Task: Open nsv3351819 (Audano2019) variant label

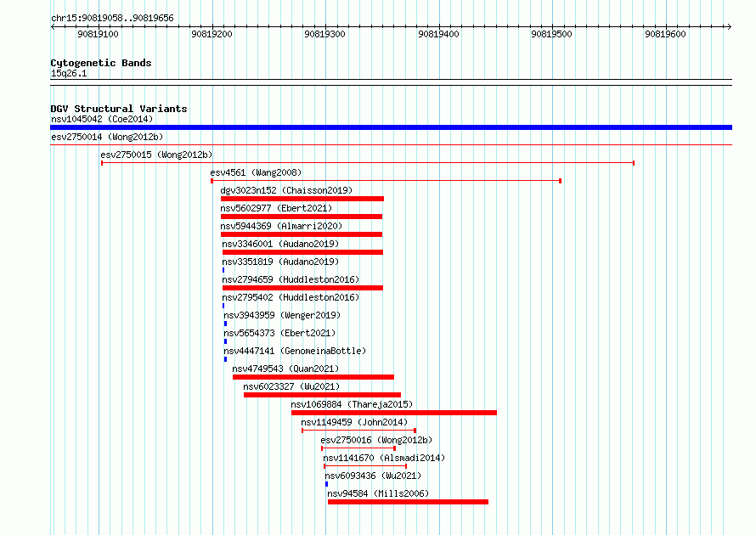Action: tap(280, 262)
